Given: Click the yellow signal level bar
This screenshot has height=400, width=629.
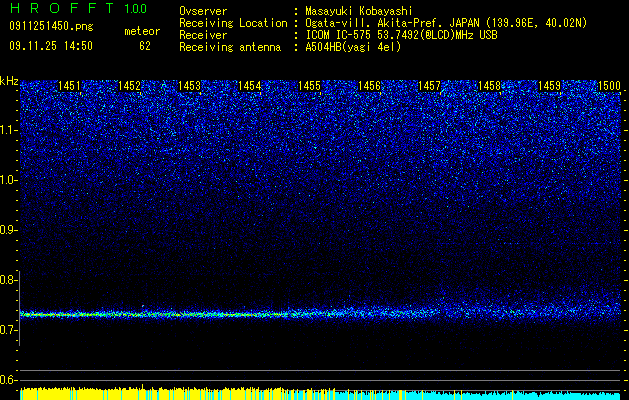Looking at the screenshot, I should click(177, 393).
